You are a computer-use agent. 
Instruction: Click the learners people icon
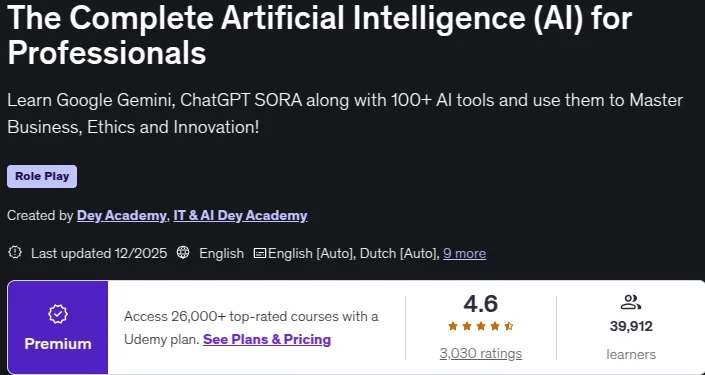point(631,302)
